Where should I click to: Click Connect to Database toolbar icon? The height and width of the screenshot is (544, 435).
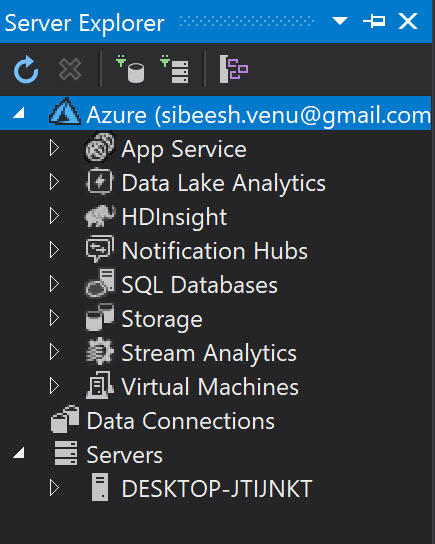130,69
